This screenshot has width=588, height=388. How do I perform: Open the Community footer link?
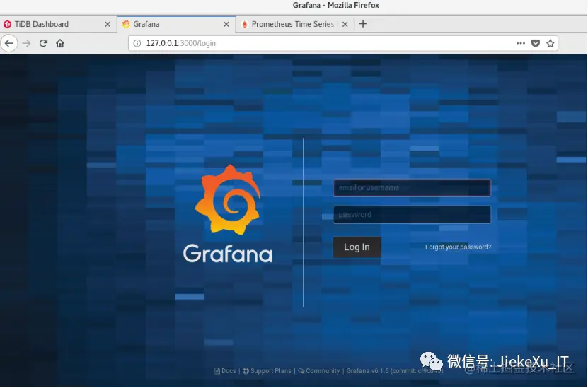(319, 371)
